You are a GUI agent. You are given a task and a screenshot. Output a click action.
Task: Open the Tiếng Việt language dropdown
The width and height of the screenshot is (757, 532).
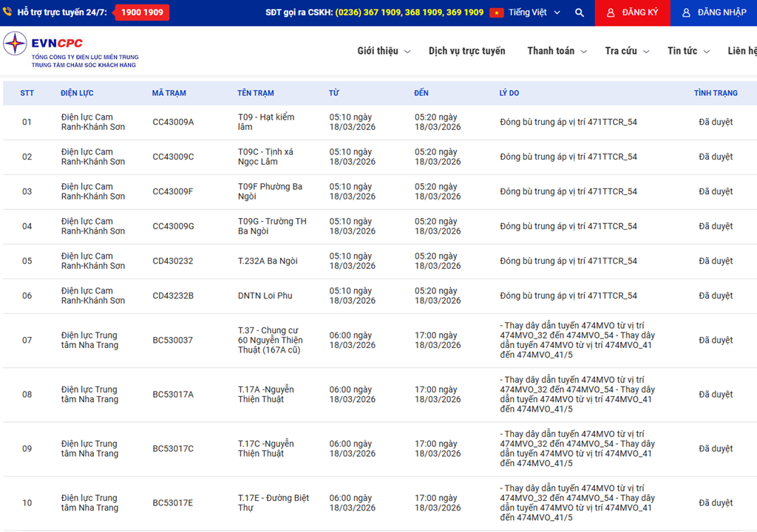[534, 13]
